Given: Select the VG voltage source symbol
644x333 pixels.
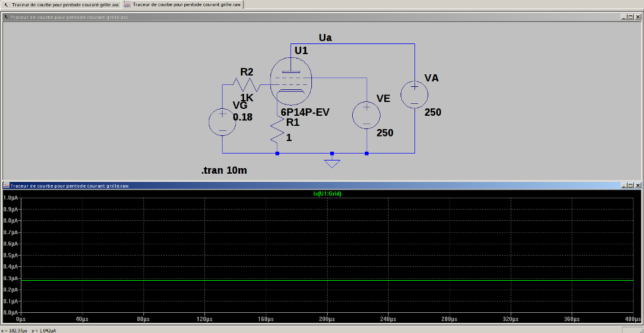Looking at the screenshot, I should [x=222, y=121].
